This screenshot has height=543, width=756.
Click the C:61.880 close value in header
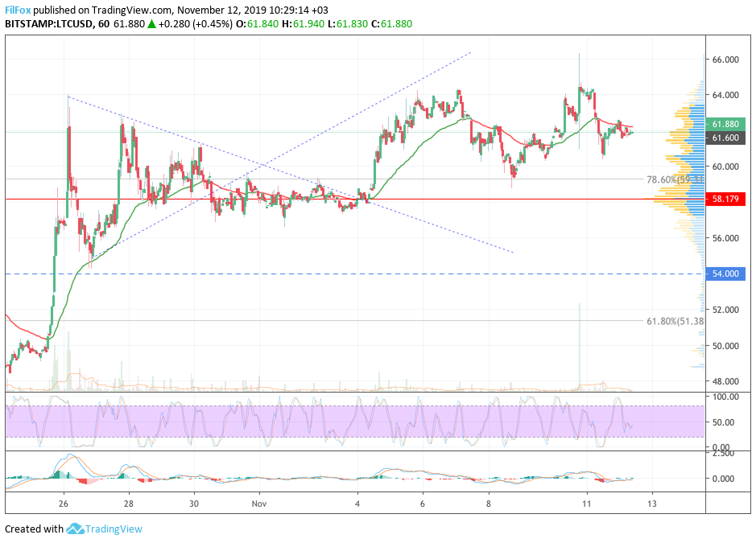pos(391,24)
